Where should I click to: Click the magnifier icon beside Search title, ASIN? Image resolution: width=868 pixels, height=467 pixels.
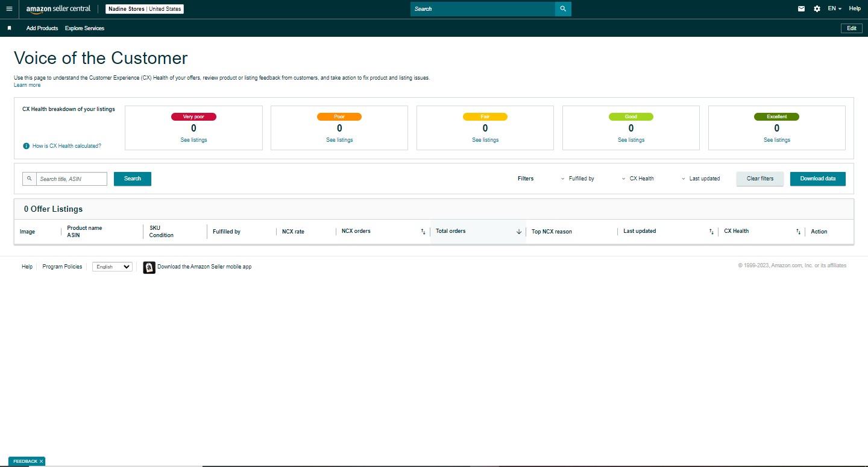30,179
